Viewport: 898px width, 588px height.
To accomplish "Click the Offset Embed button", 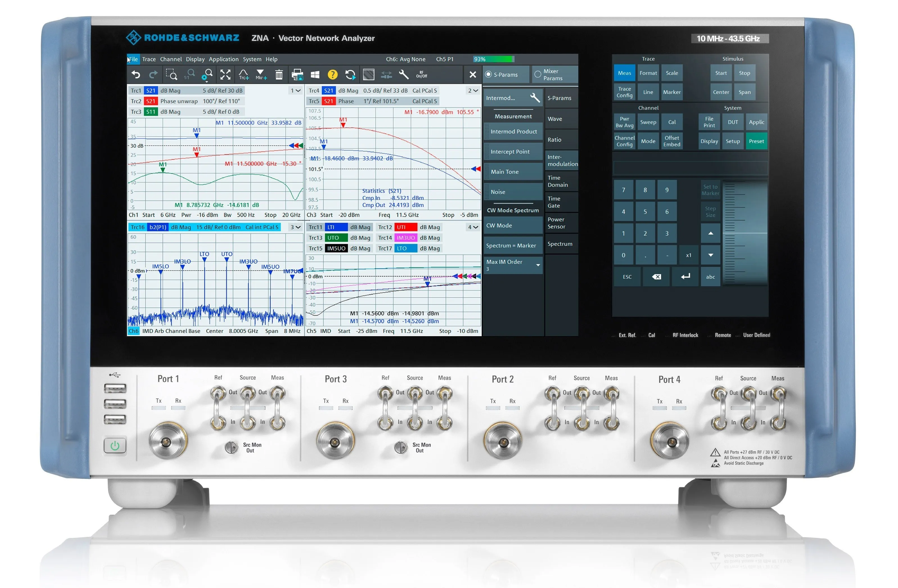I will pos(672,141).
